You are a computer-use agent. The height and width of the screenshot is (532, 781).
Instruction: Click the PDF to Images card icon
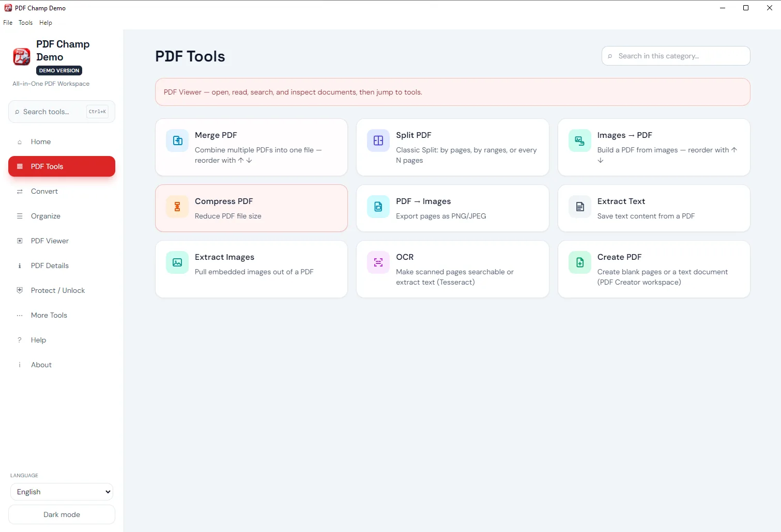(378, 207)
